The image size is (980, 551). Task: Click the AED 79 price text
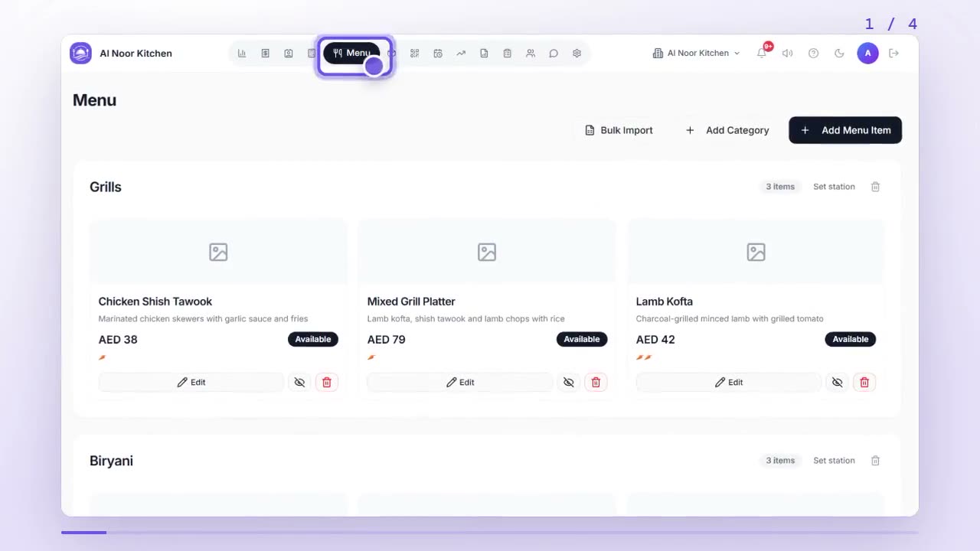click(387, 340)
